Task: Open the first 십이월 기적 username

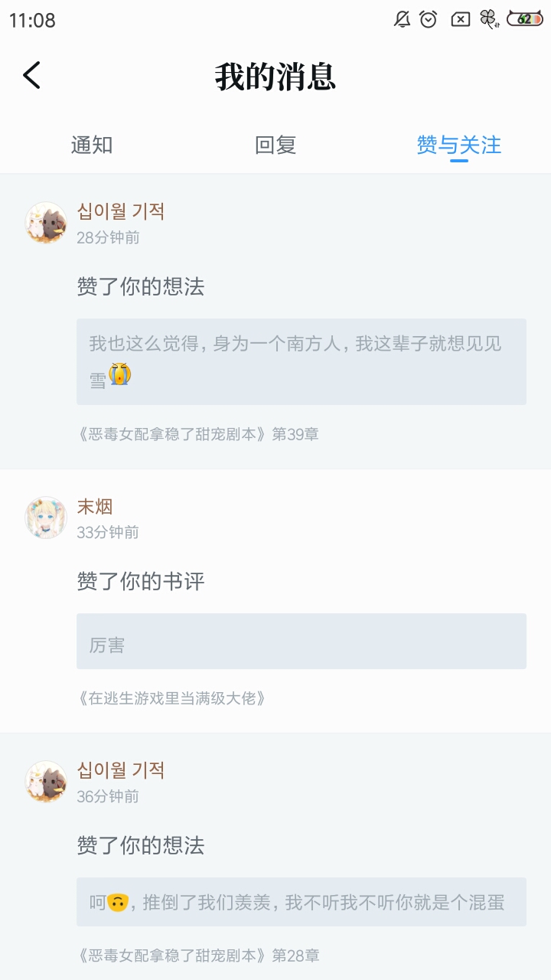Action: point(121,211)
